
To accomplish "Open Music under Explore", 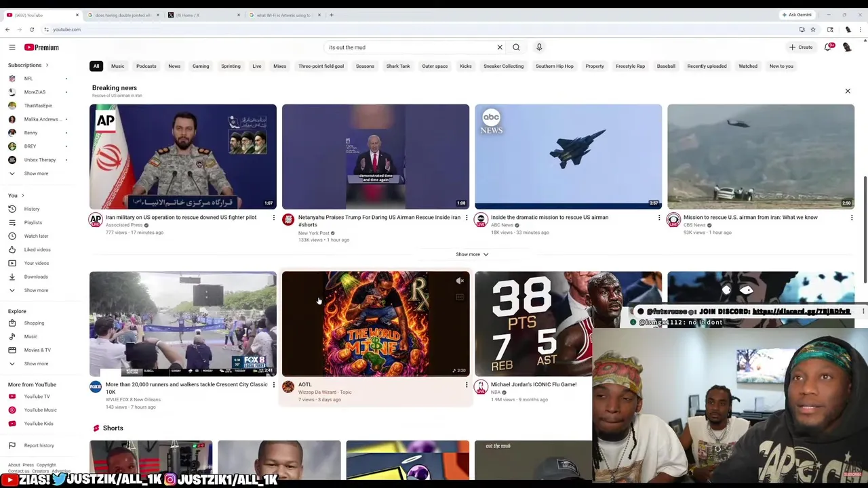I will coord(31,336).
